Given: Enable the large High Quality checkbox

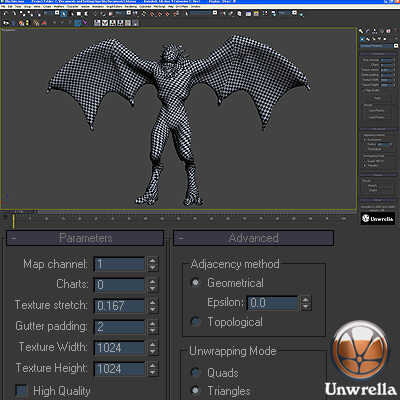Looking at the screenshot, I should (21, 391).
